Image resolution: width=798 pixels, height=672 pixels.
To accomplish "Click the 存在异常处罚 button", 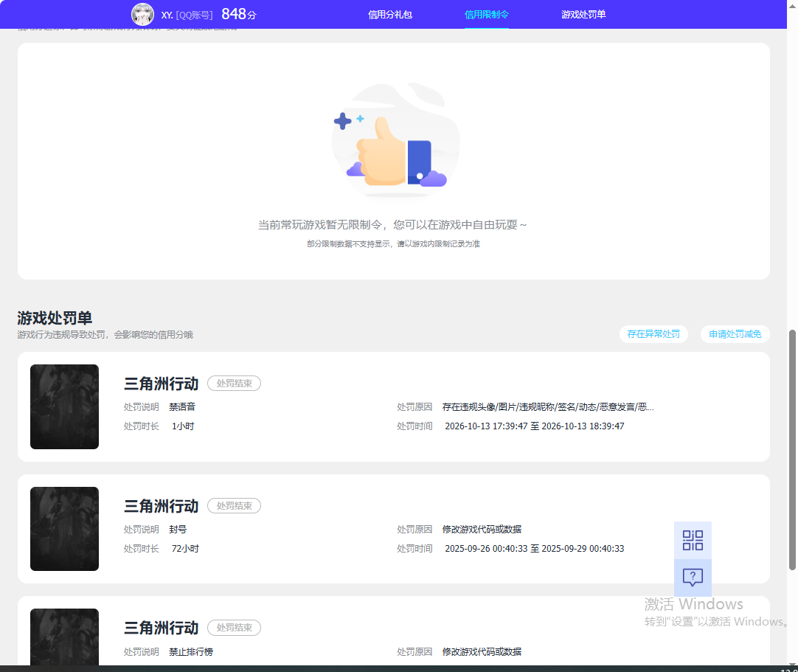I will (653, 334).
